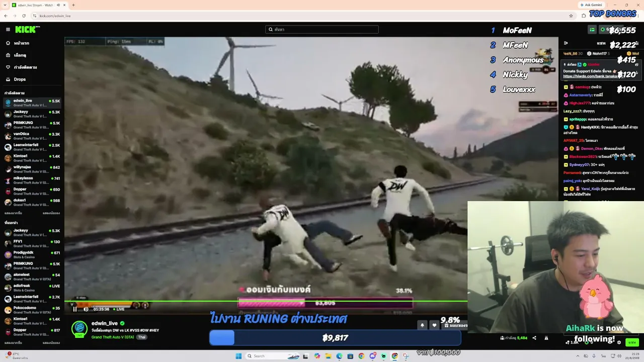
Task: Open the edwin_live channel name link
Action: [x=104, y=323]
